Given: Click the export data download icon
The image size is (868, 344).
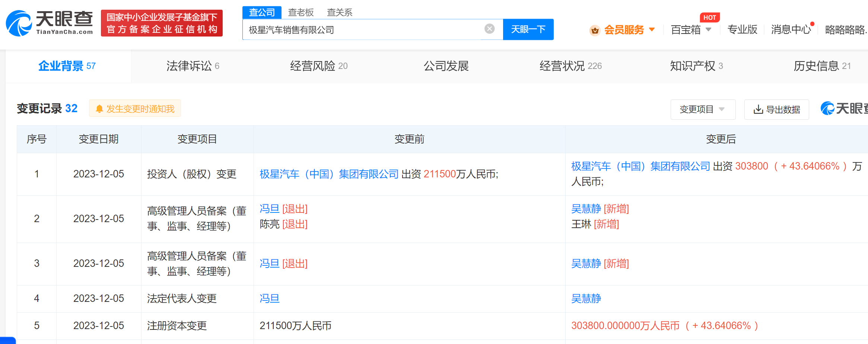Looking at the screenshot, I should pyautogui.click(x=758, y=110).
